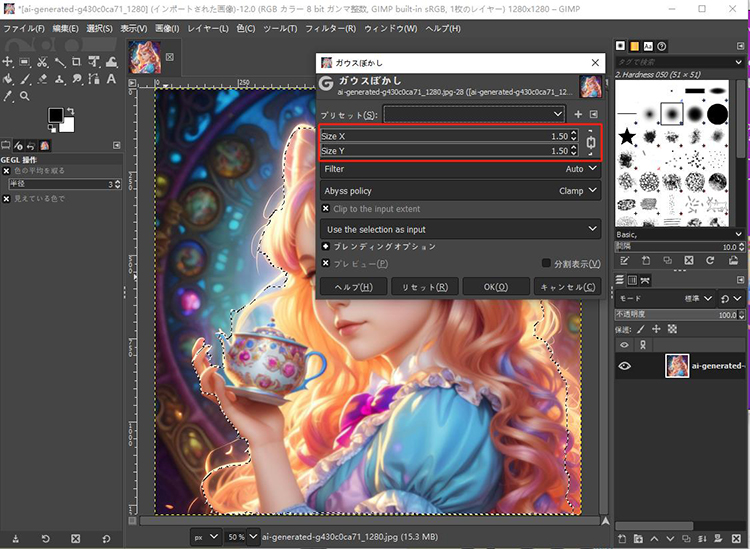Open preset management menu icon
Screen dimensions: 750x549
tap(594, 114)
